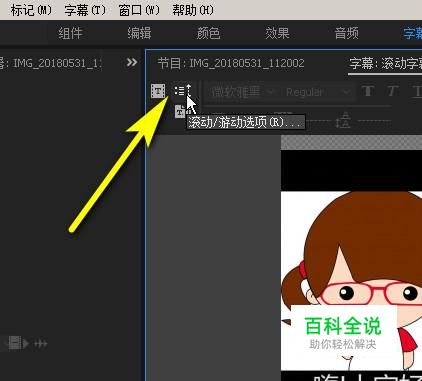Screen dimensions: 422x381
Task: Open the 窗口(W) menu
Action: [139, 10]
